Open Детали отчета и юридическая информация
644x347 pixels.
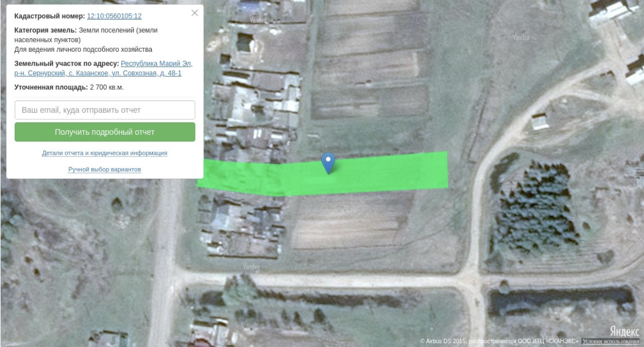click(x=104, y=153)
